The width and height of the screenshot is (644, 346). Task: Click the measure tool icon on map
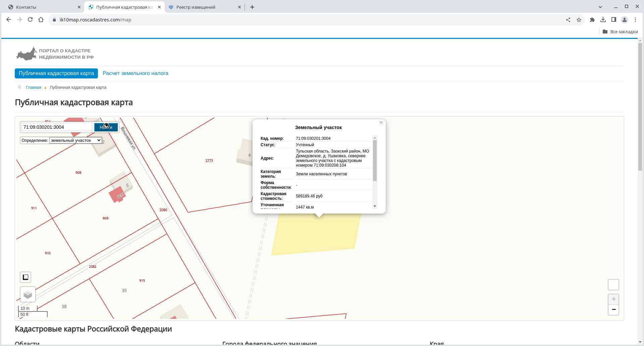pyautogui.click(x=25, y=277)
